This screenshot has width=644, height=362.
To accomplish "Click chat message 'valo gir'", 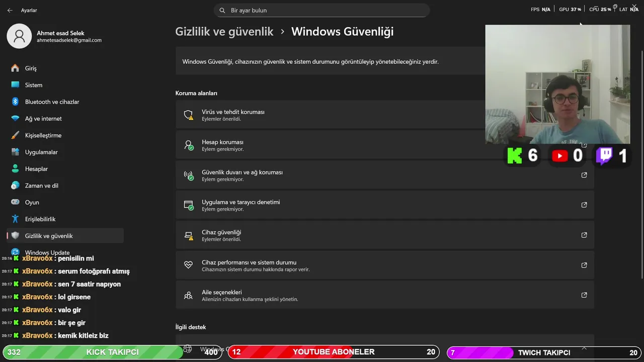I will (69, 310).
